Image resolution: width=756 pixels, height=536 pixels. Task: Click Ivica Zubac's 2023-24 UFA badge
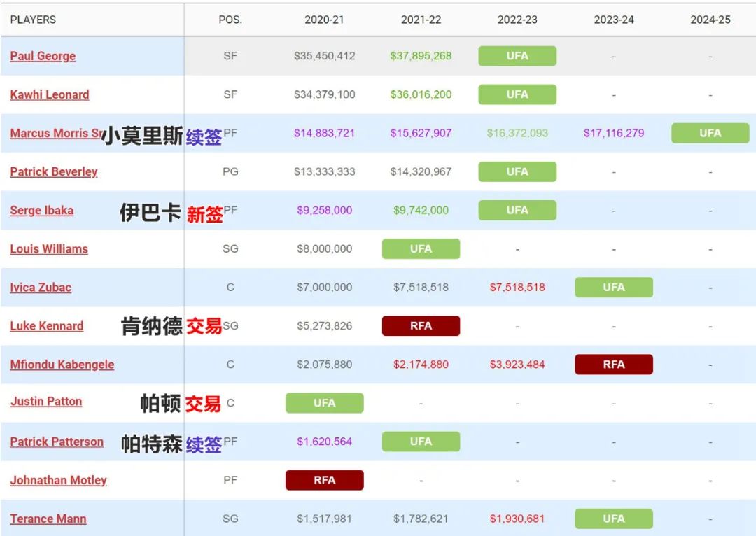614,288
